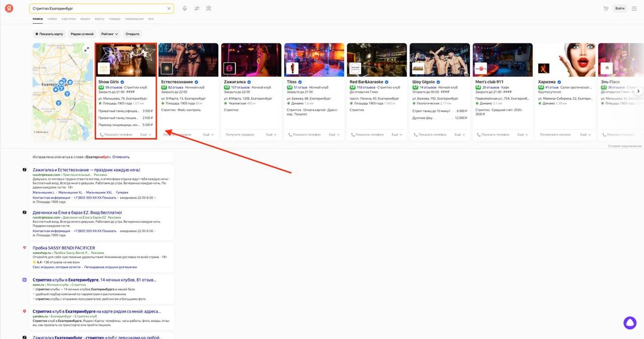The height and width of the screenshot is (339, 644).
Task: Click the Show Girls logo badge on its photo
Action: 104,69
